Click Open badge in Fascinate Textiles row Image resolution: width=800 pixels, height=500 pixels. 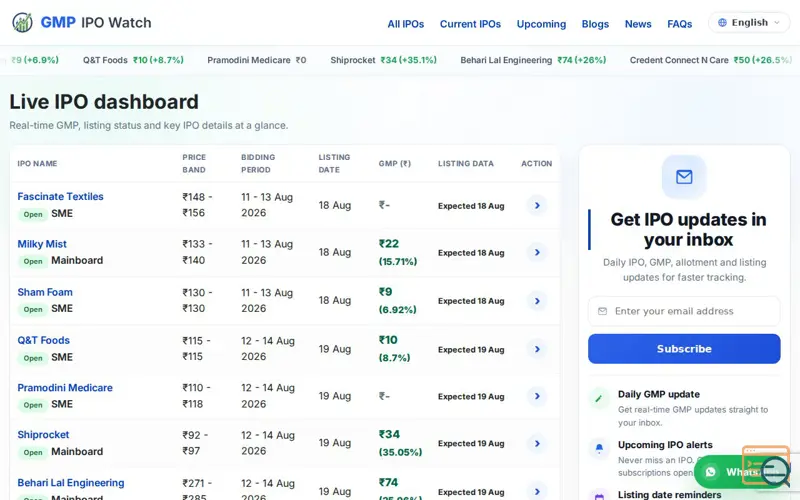point(33,214)
